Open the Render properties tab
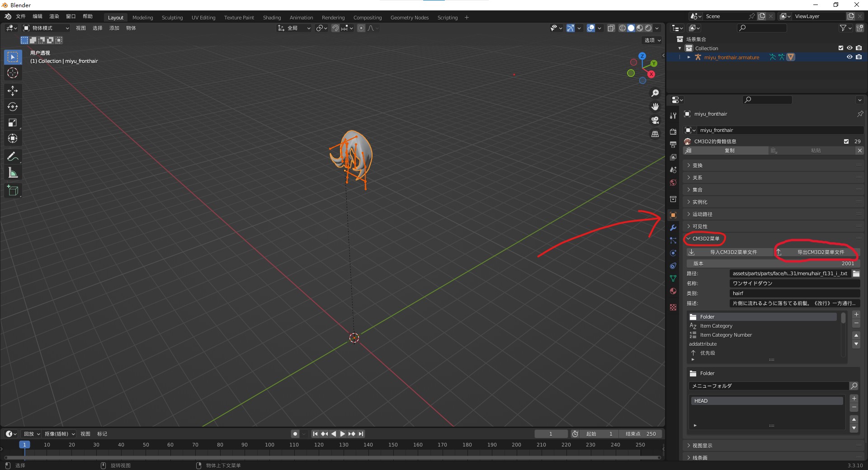Screen dimensions: 868x470 (673, 132)
